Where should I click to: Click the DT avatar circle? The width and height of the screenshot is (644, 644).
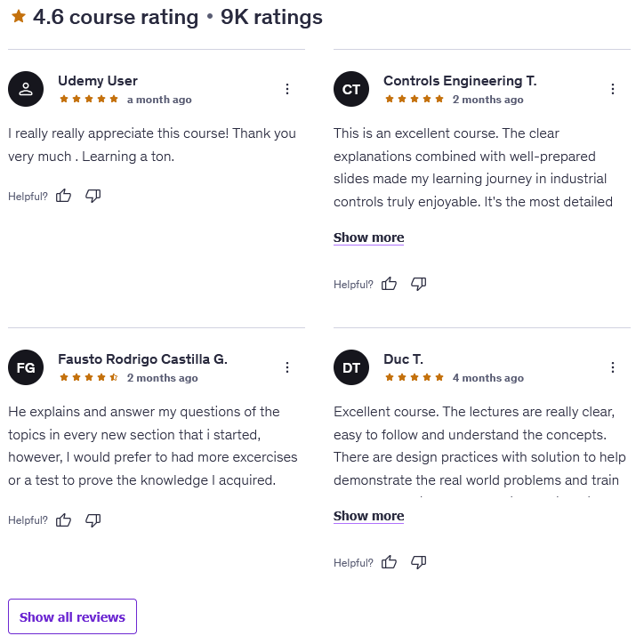pos(351,367)
